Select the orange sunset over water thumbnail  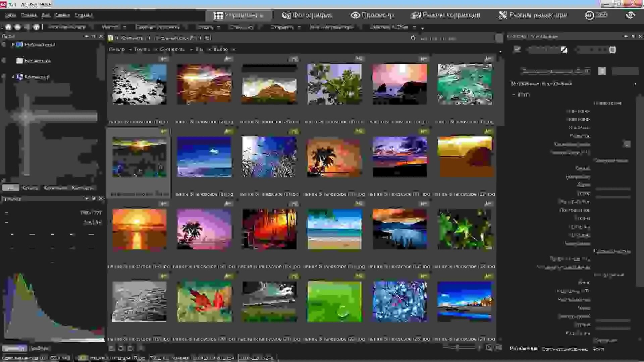(x=139, y=229)
